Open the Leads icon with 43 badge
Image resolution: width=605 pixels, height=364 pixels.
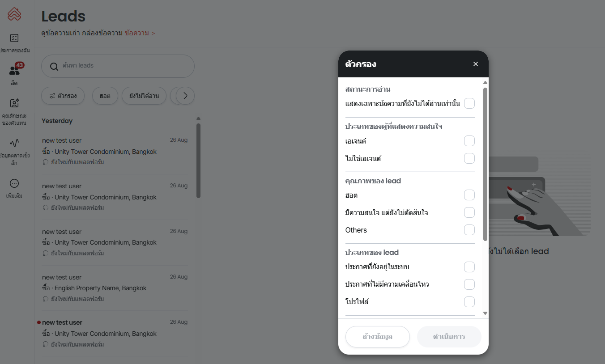coord(14,70)
